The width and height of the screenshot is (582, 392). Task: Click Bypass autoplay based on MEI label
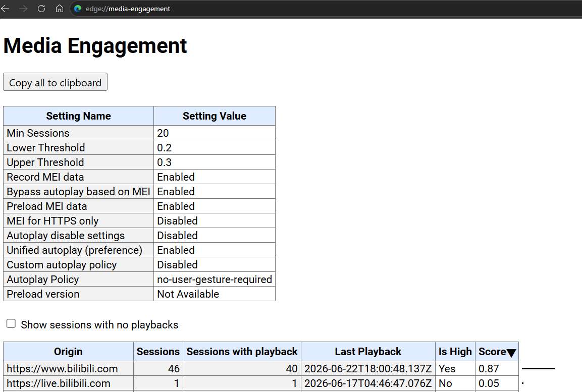[78, 191]
